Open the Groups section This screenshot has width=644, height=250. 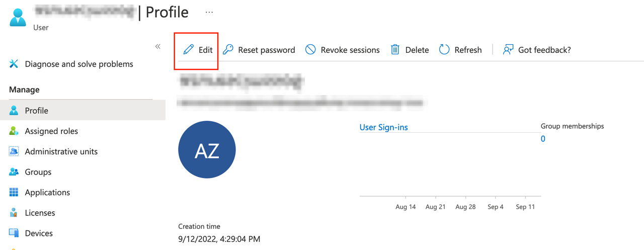tap(83, 172)
